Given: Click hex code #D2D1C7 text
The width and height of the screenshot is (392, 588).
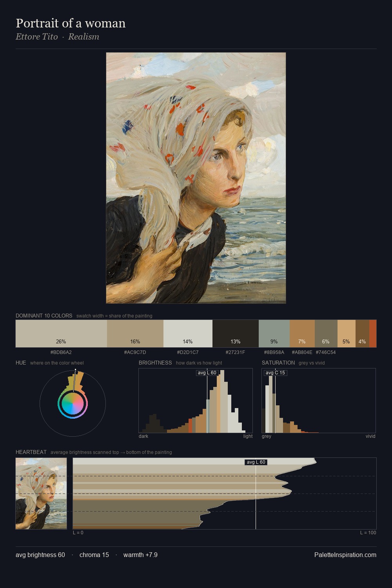Looking at the screenshot, I should (188, 352).
